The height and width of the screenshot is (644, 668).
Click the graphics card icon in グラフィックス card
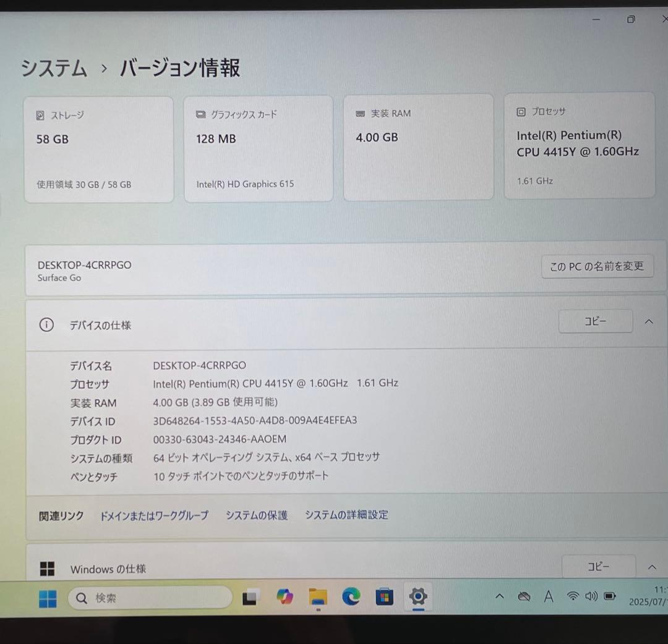tap(200, 114)
